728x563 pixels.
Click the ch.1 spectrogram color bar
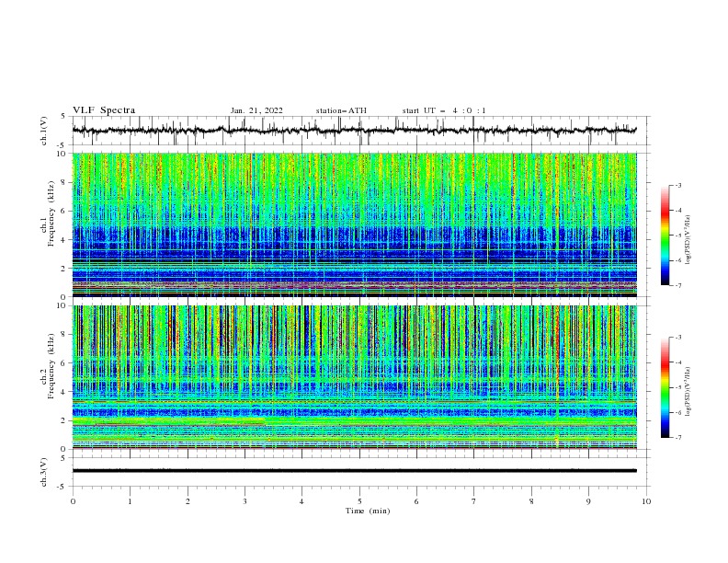click(x=665, y=236)
